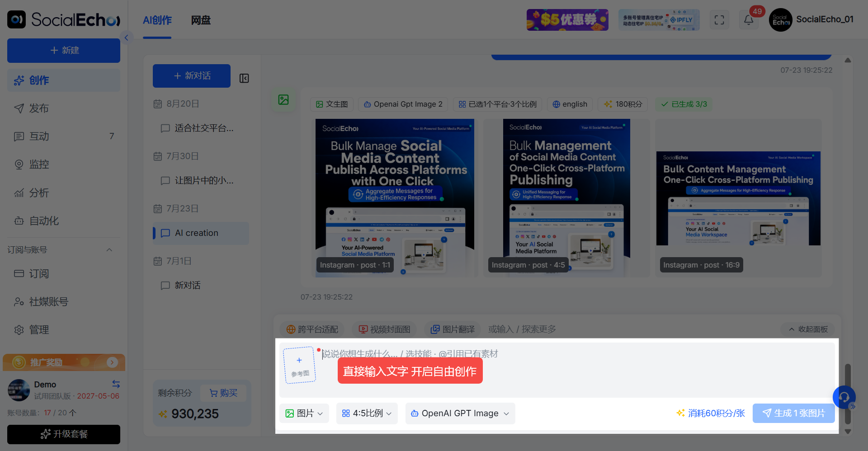Click the 生成1张图片 button

click(793, 413)
